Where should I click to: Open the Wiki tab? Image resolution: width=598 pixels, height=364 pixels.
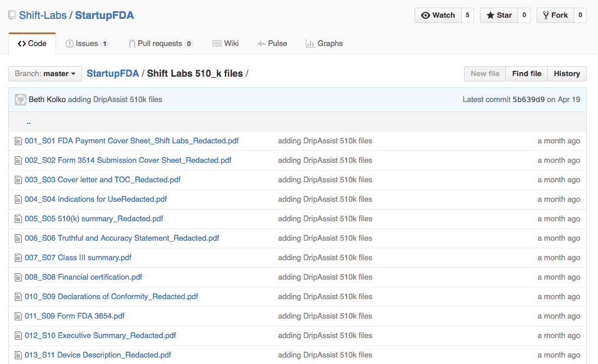[x=226, y=44]
